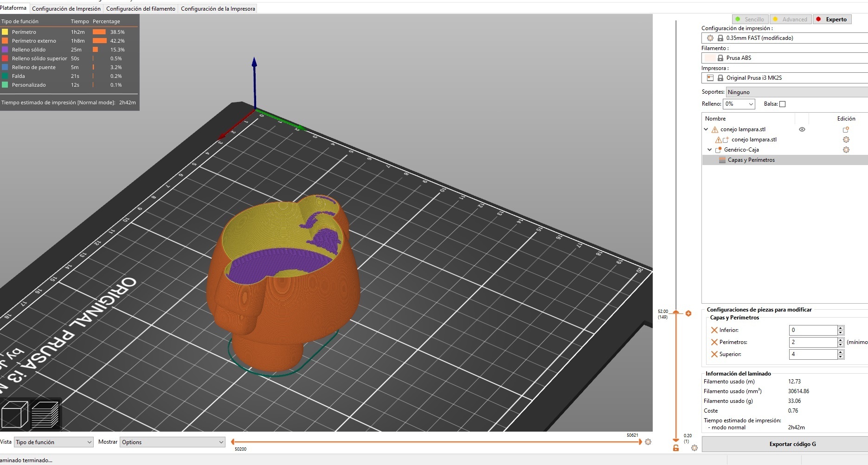Switch slicing mode to Sencillo
This screenshot has height=465, width=868.
point(750,19)
